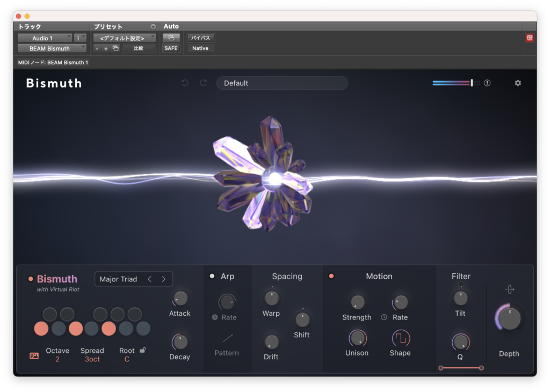Click the Motion Rate knob
This screenshot has width=550, height=392.
click(401, 302)
